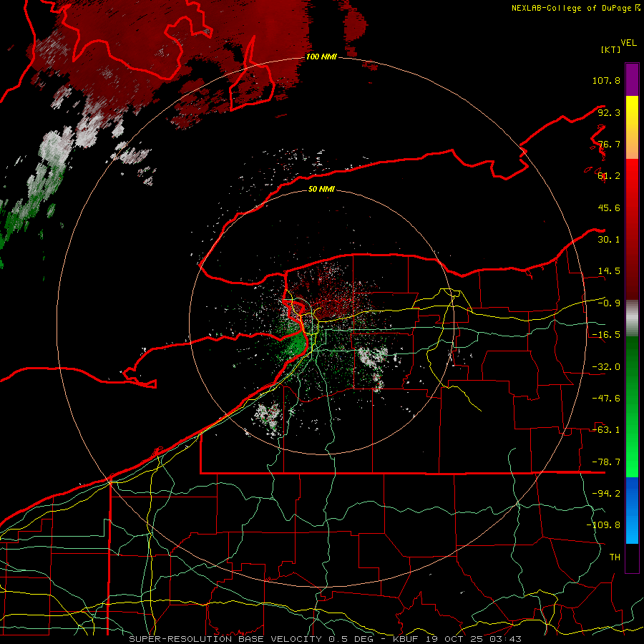644x644 pixels.
Task: Click the KBUF station identifier in the caption
Action: (x=406, y=639)
